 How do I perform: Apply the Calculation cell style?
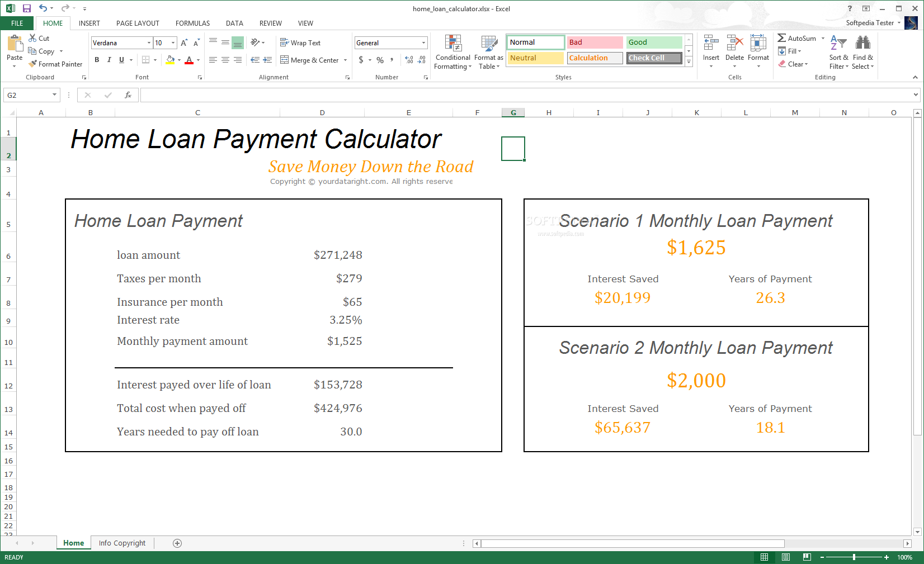595,58
